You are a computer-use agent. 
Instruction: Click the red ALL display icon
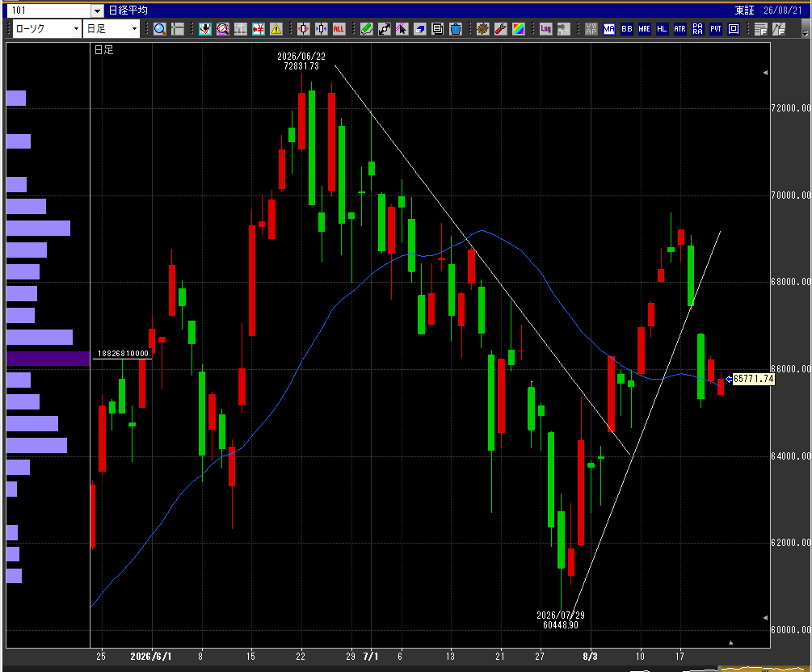pos(339,29)
